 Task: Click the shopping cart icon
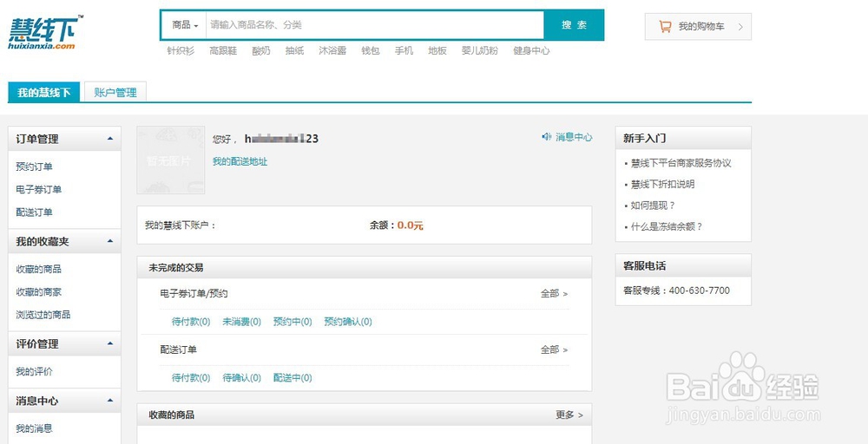pyautogui.click(x=665, y=26)
